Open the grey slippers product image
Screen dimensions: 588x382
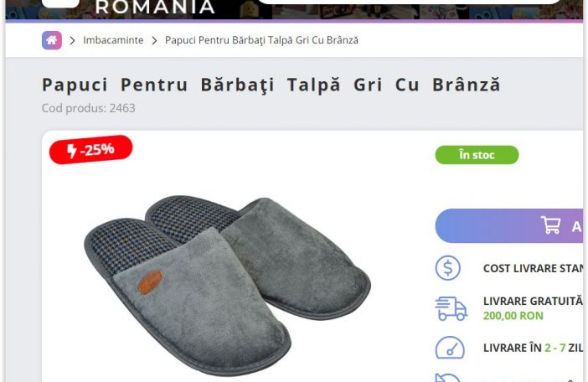(227, 285)
